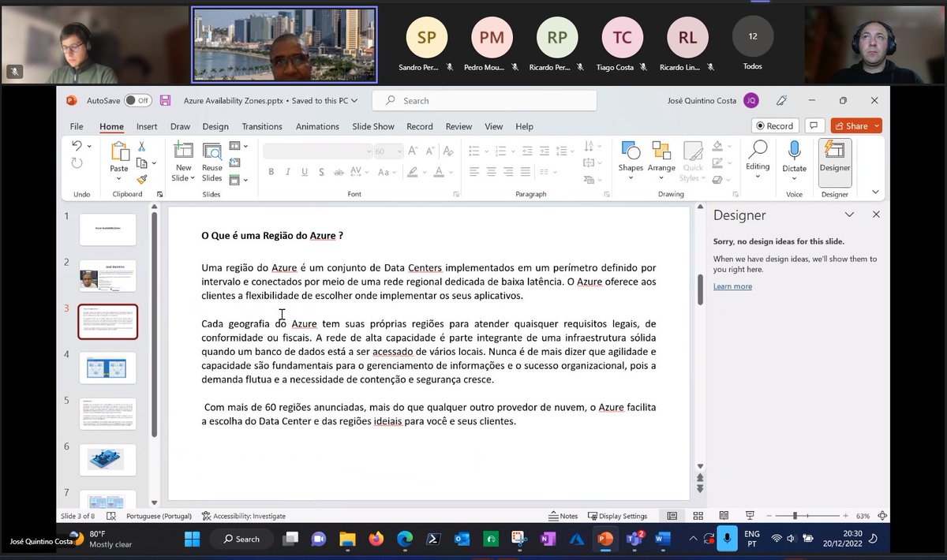Open the Editing magnifier tool
The image size is (947, 560).
[x=758, y=150]
